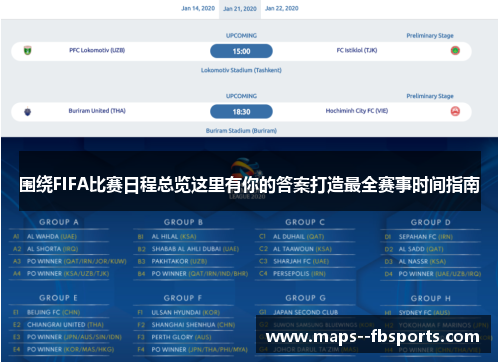
Task: Open Buriram United (THA) team link
Action: tap(97, 111)
